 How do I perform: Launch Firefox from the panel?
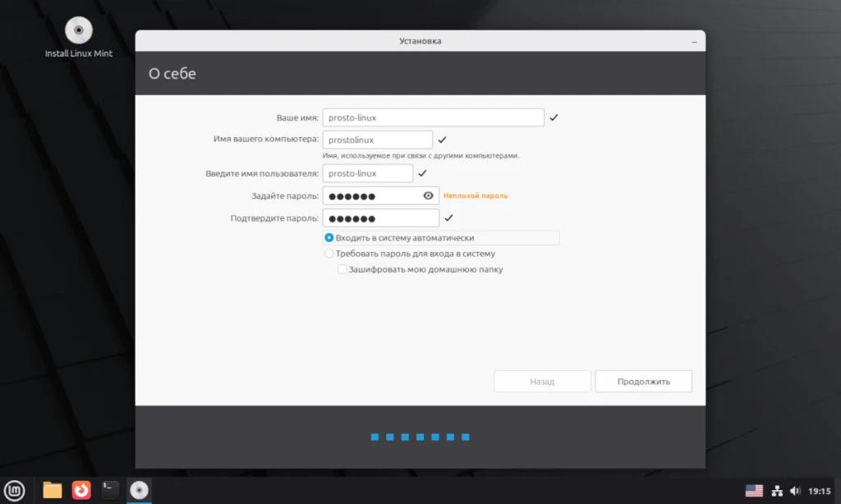[x=81, y=490]
